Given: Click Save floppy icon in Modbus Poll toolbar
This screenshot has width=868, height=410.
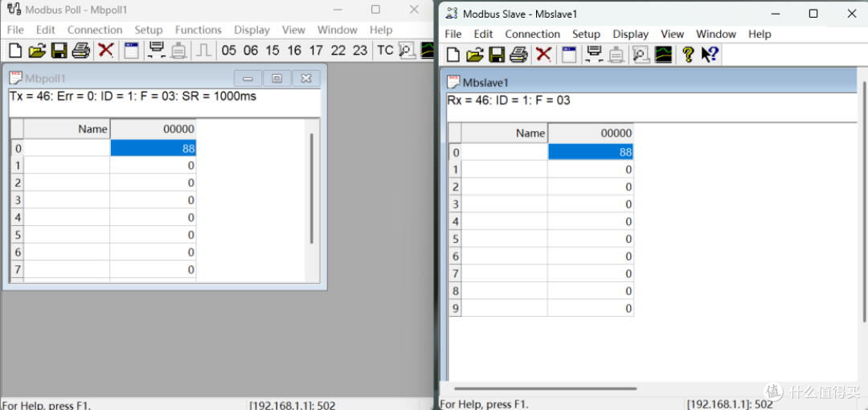Looking at the screenshot, I should tap(59, 51).
